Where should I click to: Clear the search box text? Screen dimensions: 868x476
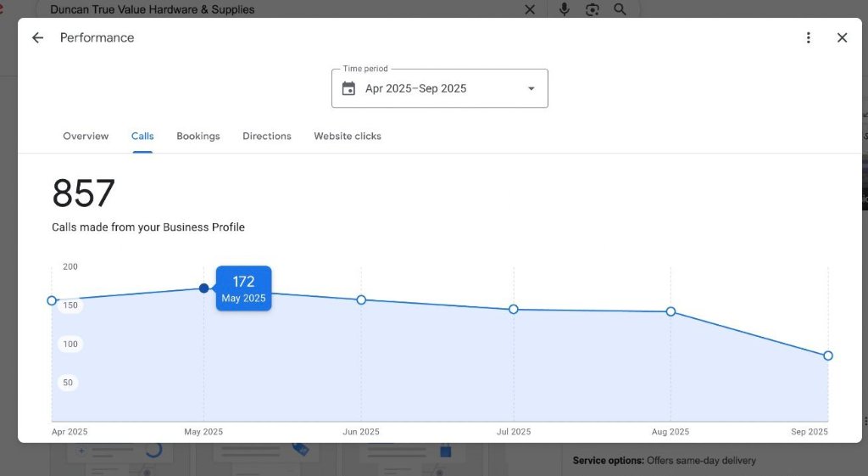pyautogui.click(x=530, y=9)
